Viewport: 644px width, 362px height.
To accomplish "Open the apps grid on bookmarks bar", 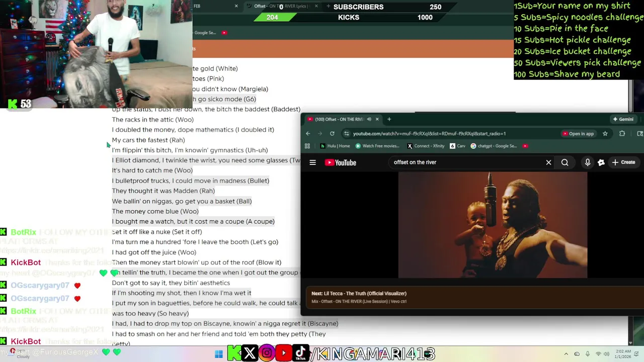I will (x=307, y=146).
